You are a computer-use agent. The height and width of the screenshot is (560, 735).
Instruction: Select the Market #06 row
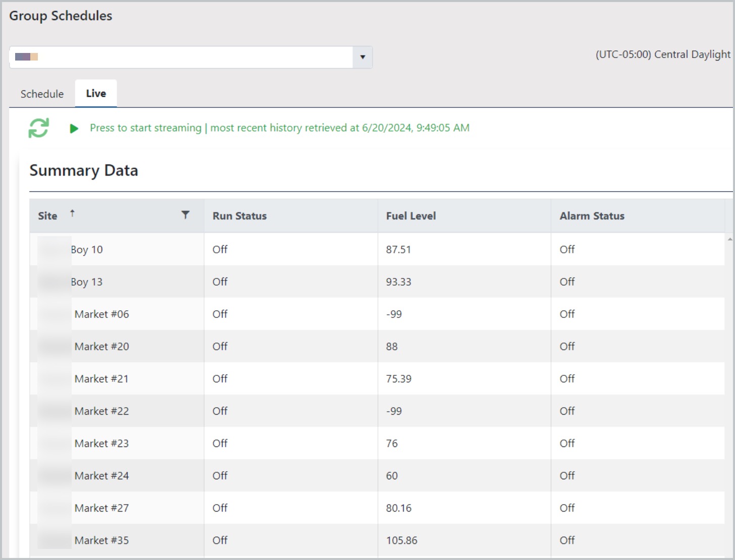tap(101, 314)
